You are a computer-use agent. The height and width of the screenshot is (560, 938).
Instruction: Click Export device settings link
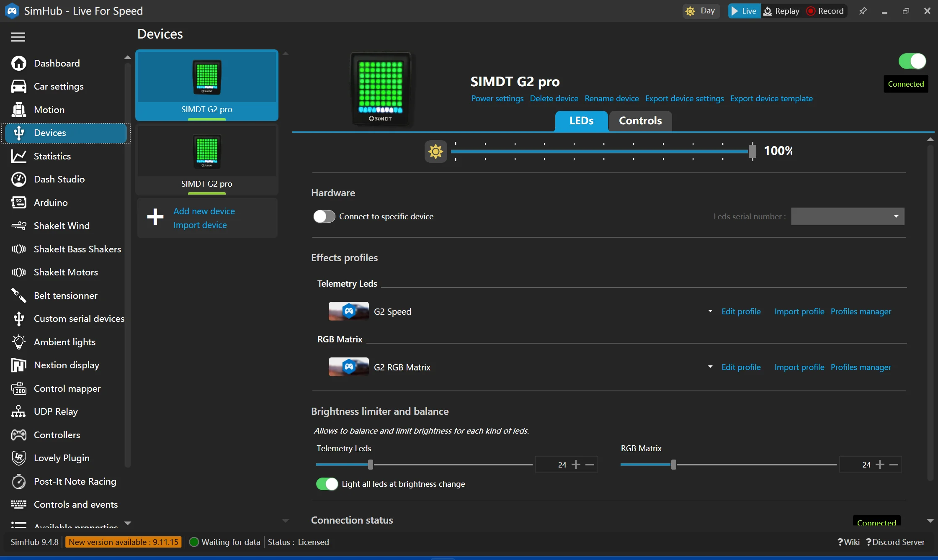point(684,98)
